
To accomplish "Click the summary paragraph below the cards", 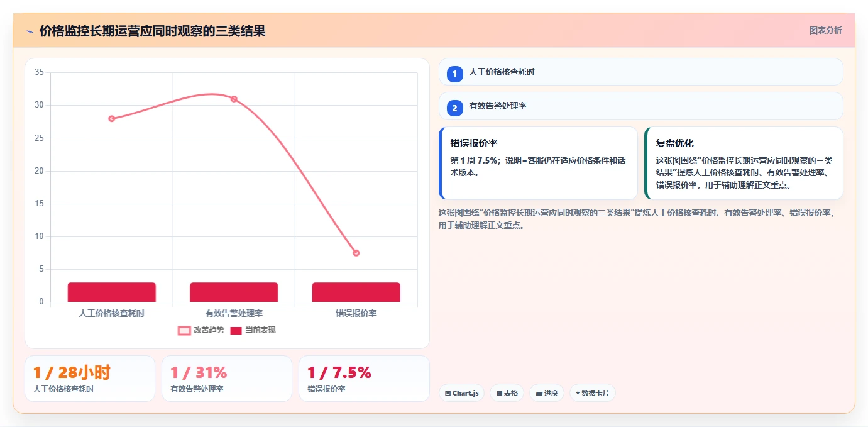I will pos(639,219).
